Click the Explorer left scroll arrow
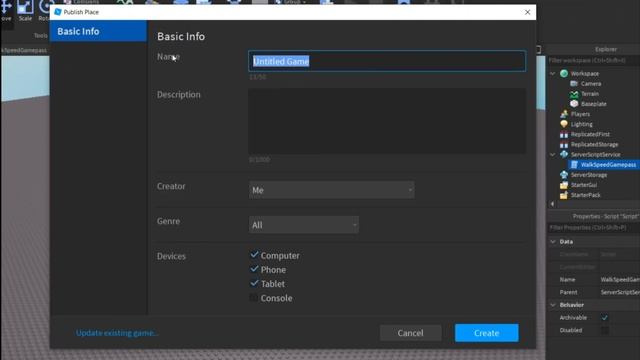640x360 pixels. pyautogui.click(x=552, y=204)
